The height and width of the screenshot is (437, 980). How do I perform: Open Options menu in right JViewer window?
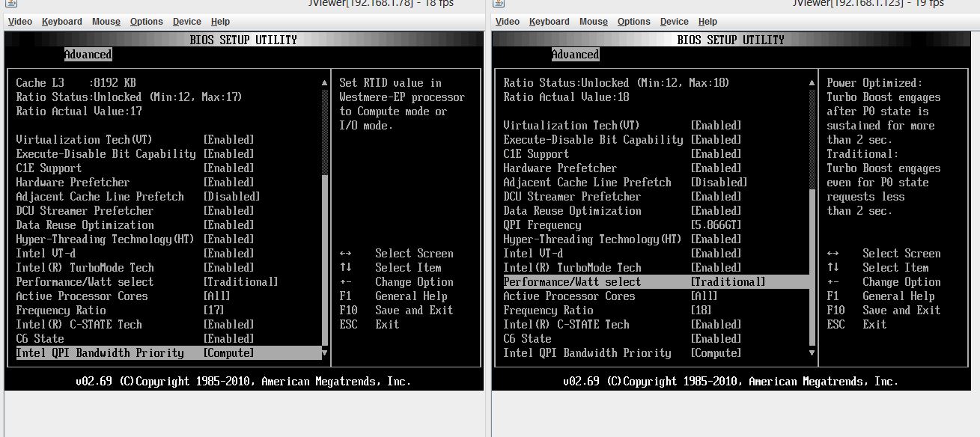pyautogui.click(x=634, y=22)
